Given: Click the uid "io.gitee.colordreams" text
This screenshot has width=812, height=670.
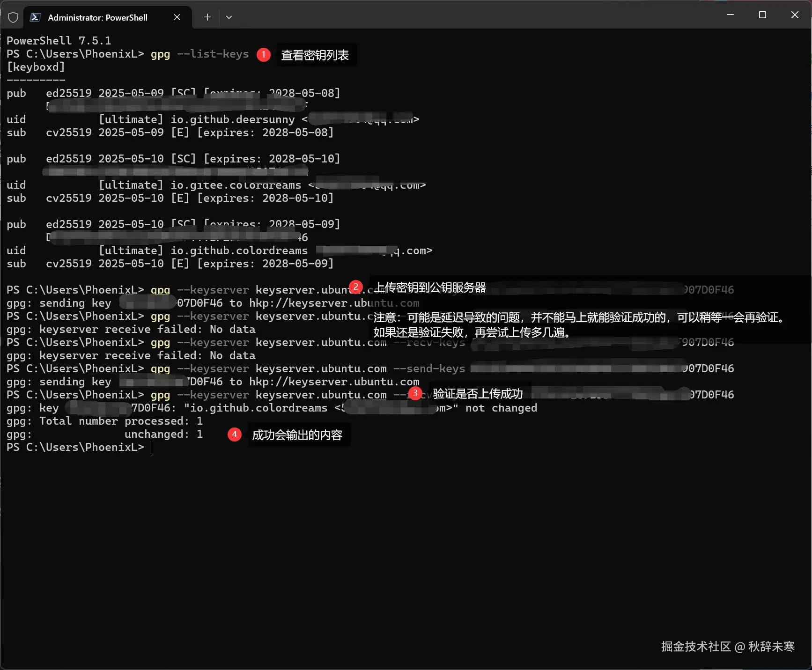Looking at the screenshot, I should [236, 185].
